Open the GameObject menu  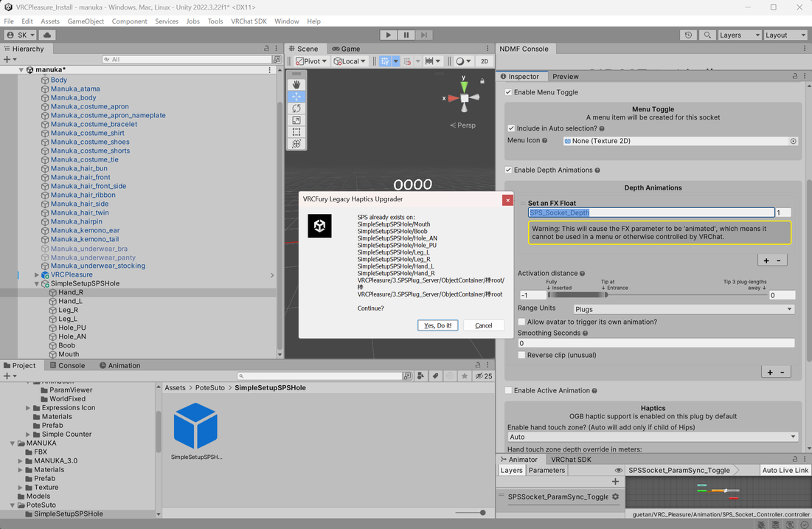point(86,21)
